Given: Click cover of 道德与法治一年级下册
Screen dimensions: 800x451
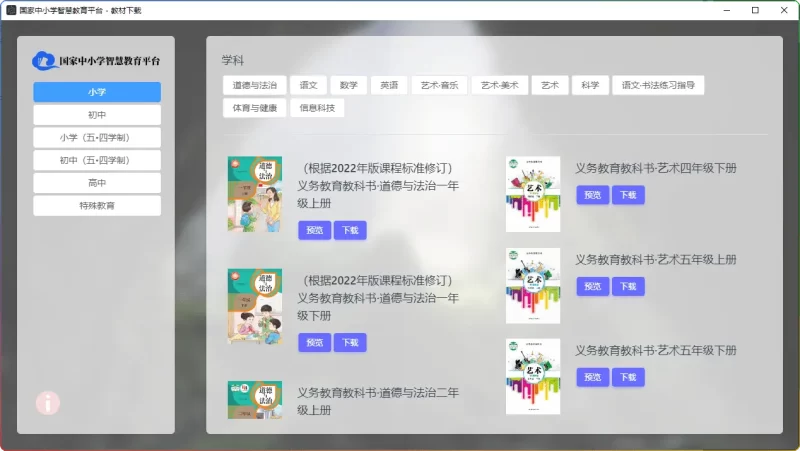Looking at the screenshot, I should 255,306.
